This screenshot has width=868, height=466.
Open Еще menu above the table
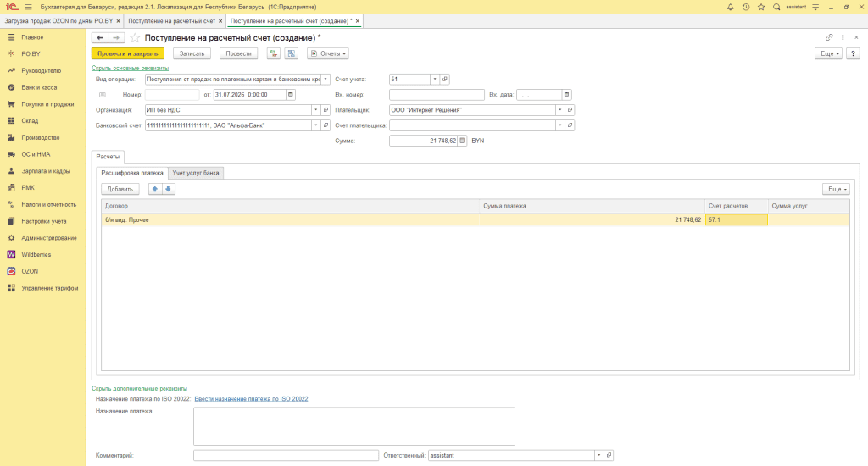tap(836, 189)
